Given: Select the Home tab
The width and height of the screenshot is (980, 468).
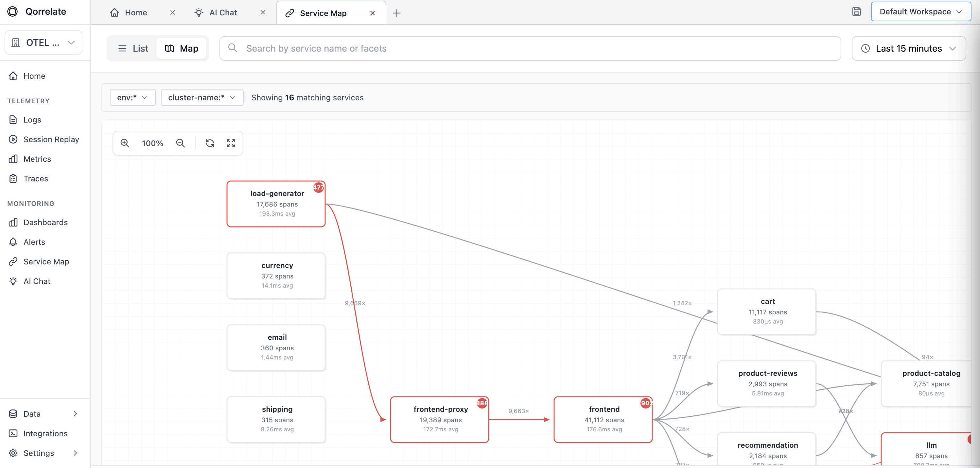Looking at the screenshot, I should 135,12.
